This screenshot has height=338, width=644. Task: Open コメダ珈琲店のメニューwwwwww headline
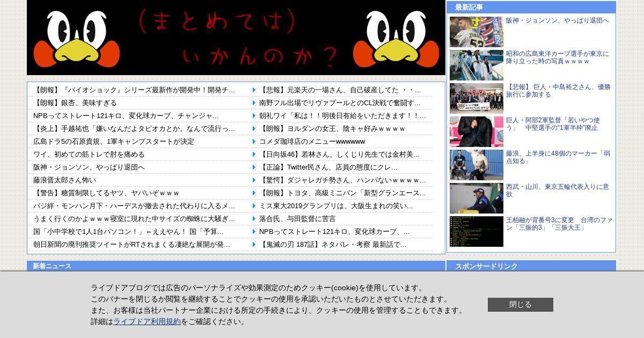click(312, 142)
